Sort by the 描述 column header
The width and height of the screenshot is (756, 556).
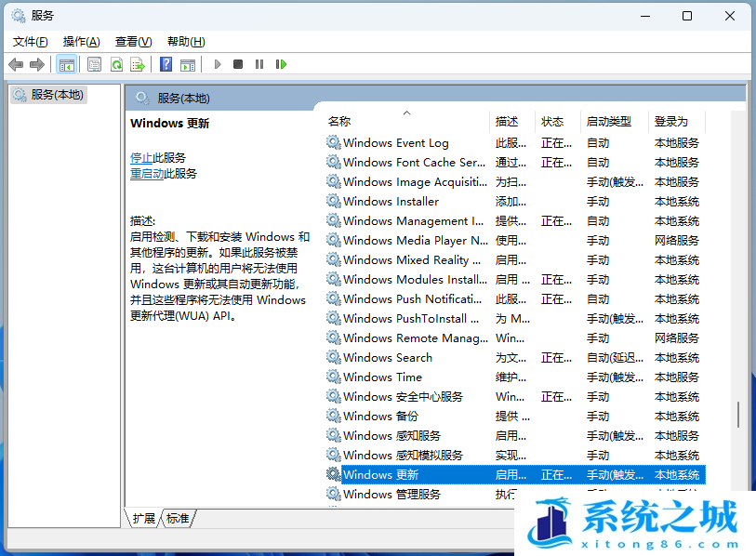(512, 121)
